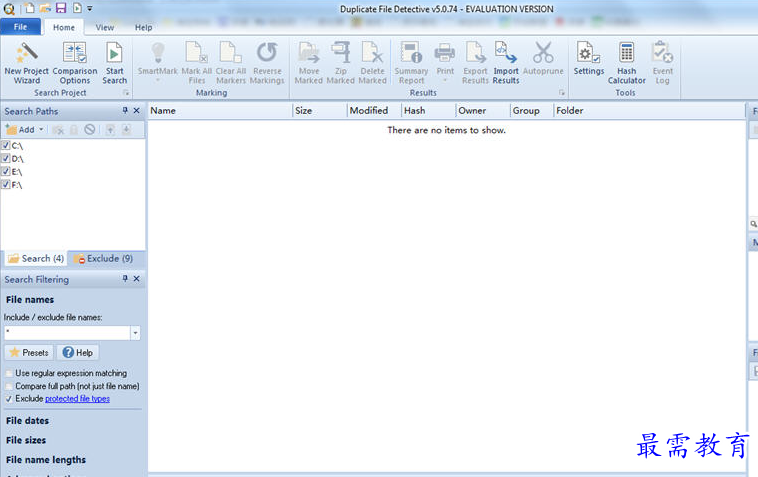Expand the File sizes section
This screenshot has width=758, height=477.
pyautogui.click(x=26, y=440)
